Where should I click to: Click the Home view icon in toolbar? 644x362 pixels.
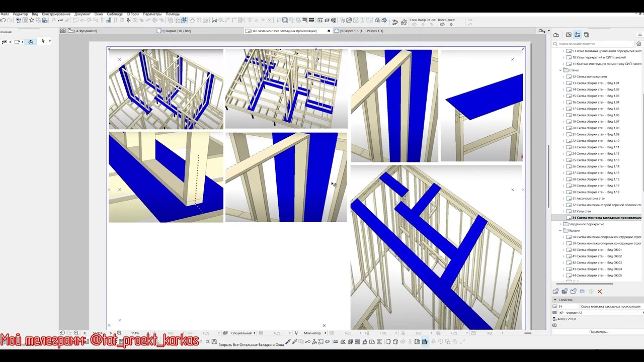193,21
